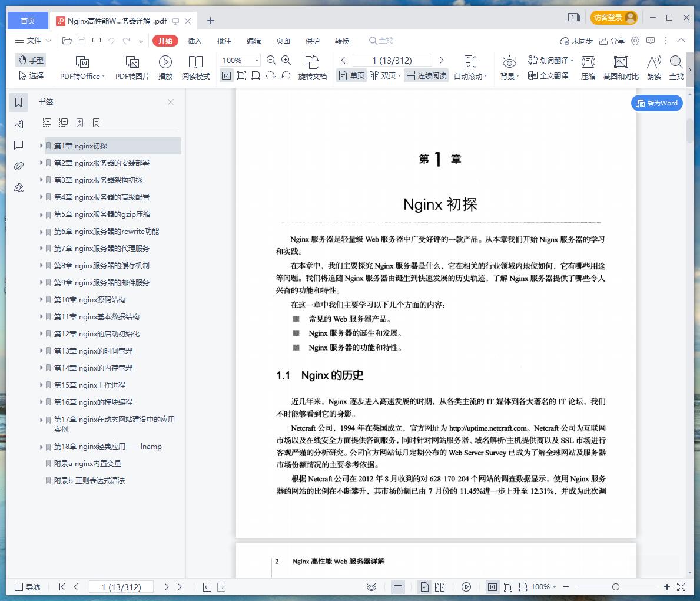
Task: Open settings gear icon near 分享
Action: point(635,41)
